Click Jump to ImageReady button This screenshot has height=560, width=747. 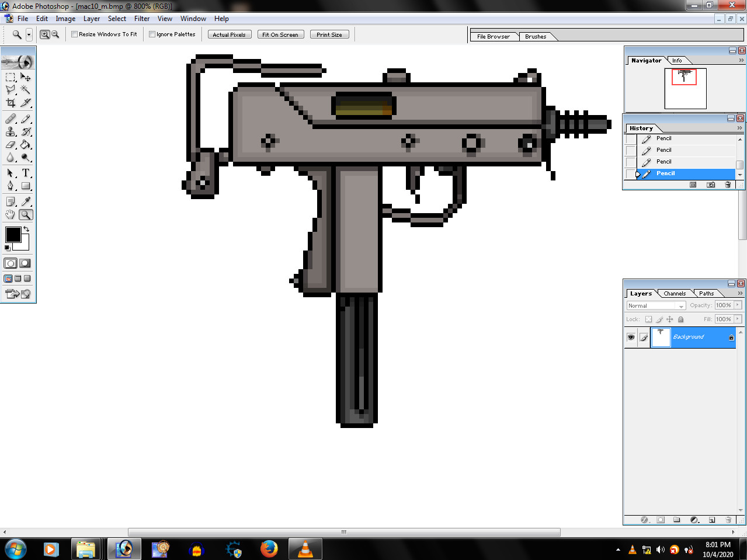[18, 294]
